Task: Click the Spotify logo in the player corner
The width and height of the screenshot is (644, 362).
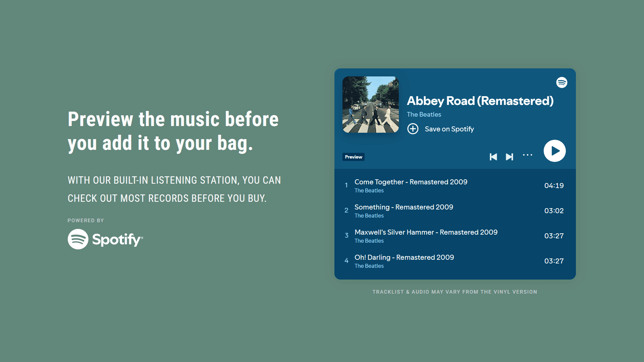Action: 561,82
